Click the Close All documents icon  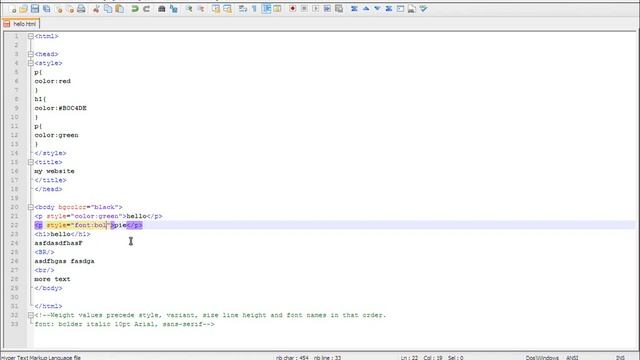[70, 9]
